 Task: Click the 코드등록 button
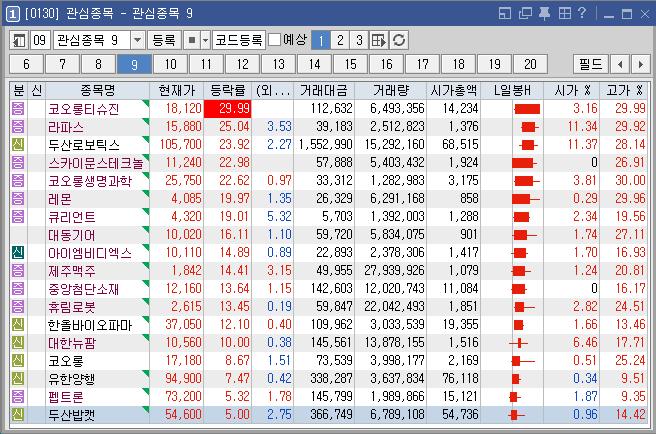[238, 41]
